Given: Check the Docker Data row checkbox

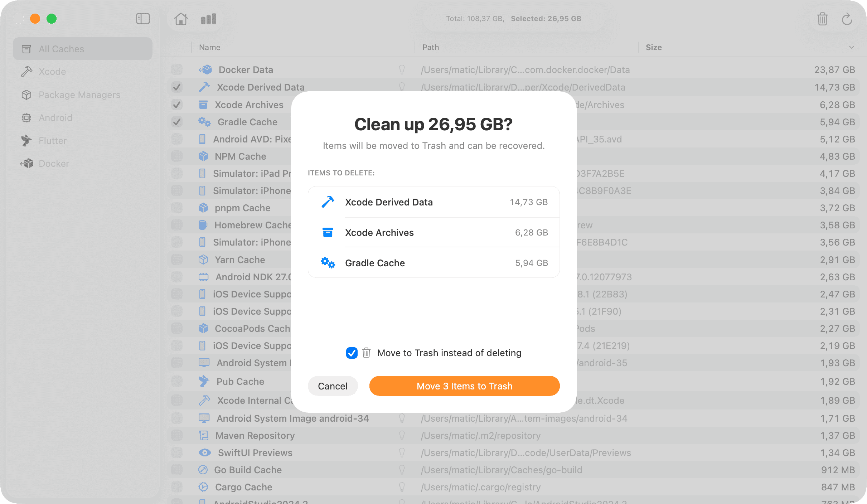Looking at the screenshot, I should [177, 69].
